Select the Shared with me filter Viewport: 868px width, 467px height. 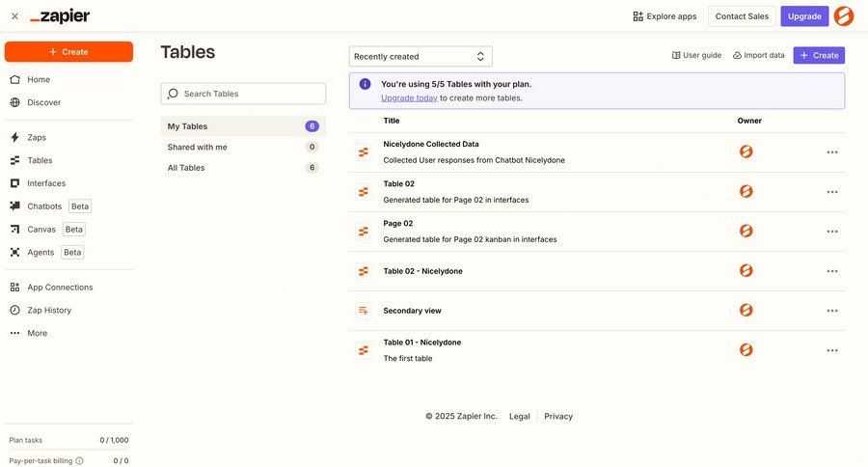[x=243, y=147]
